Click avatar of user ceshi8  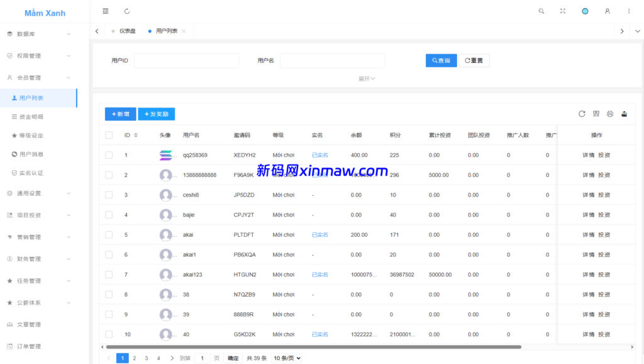click(x=166, y=195)
